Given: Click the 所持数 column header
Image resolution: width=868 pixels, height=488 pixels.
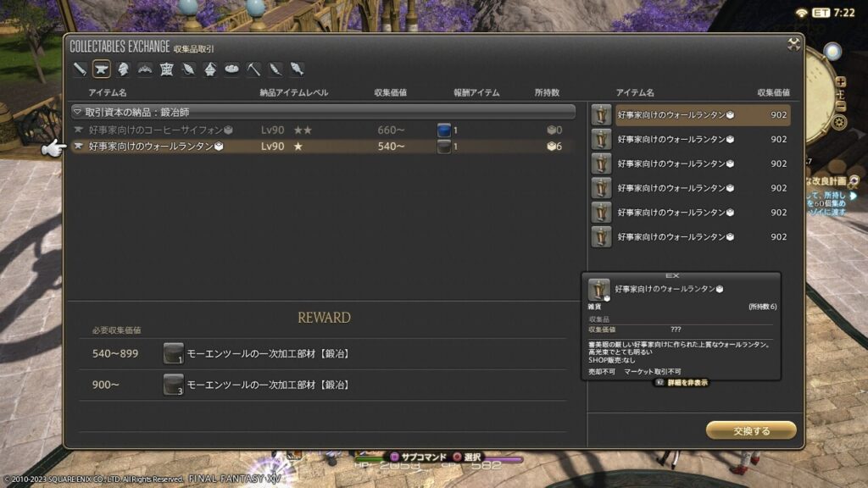Looking at the screenshot, I should (x=547, y=92).
